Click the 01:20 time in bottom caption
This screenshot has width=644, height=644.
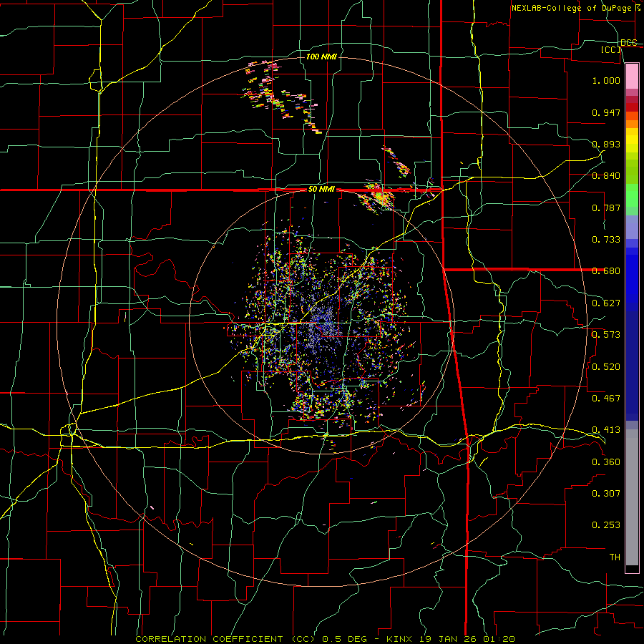tap(498, 639)
